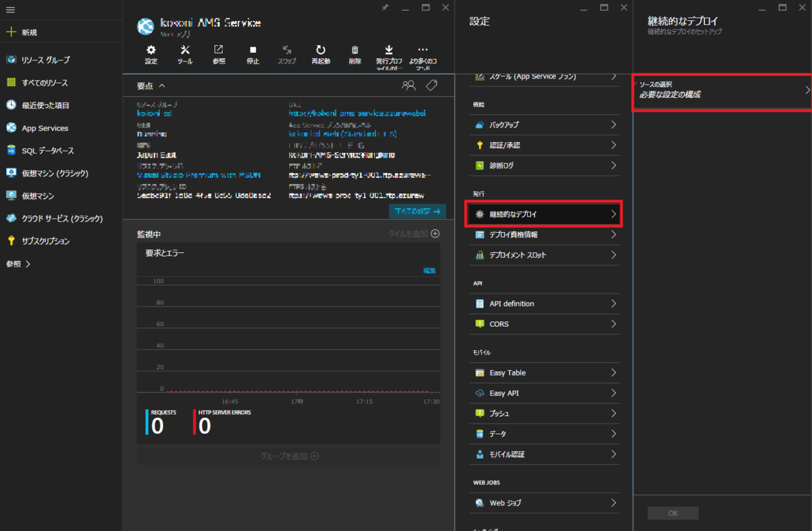Viewport: 812px width, 531px height.
Task: Open the hamburger menu at top left
Action: click(11, 9)
